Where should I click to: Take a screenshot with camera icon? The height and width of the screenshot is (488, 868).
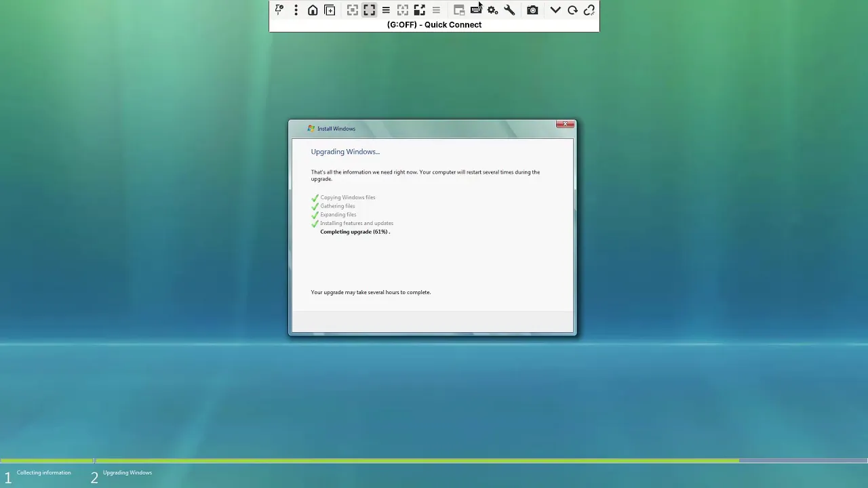coord(532,9)
